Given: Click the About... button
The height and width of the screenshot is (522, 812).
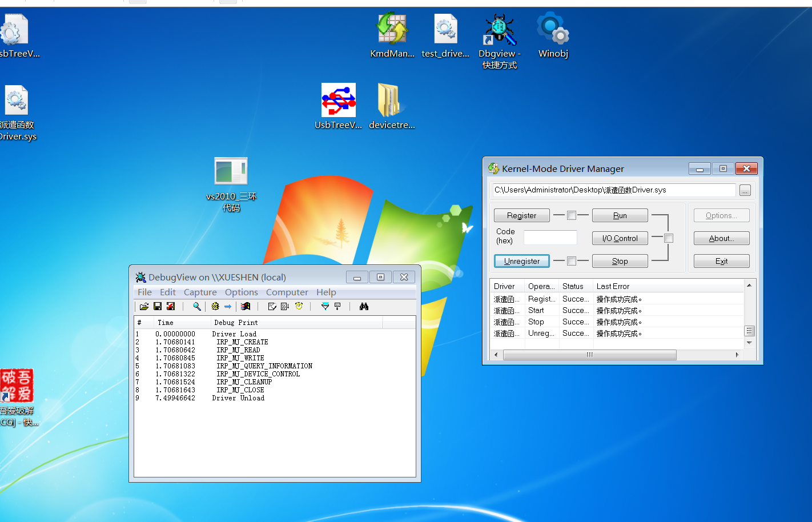Looking at the screenshot, I should 722,238.
